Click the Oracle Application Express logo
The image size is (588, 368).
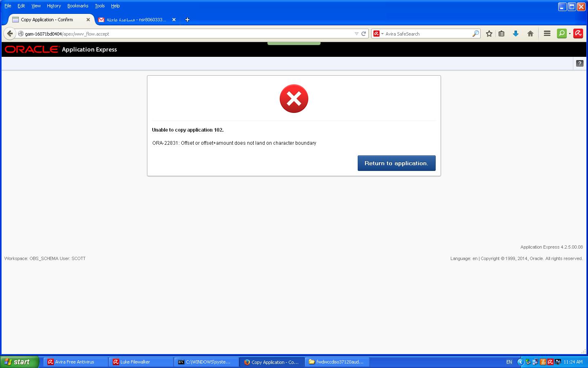[61, 49]
